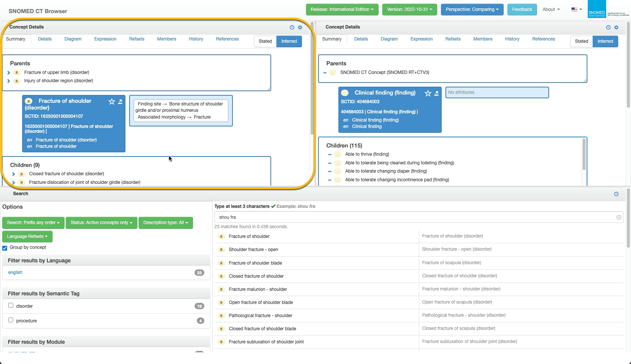Click the primitive concept icon on Clinical finding card

(345, 93)
